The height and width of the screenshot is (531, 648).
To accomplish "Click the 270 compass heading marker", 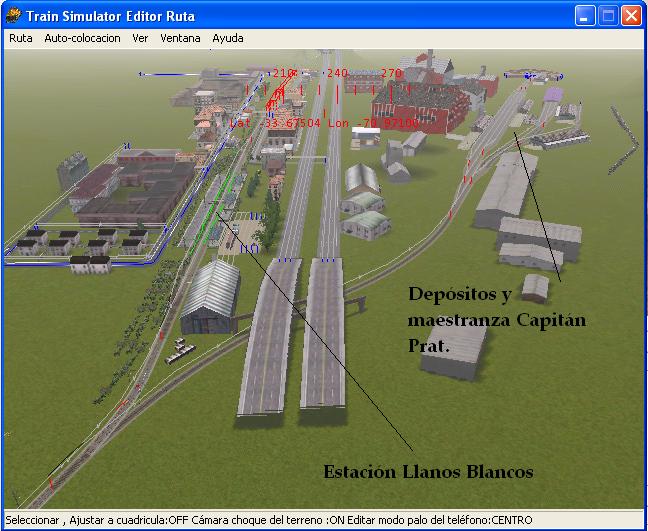I will (x=390, y=73).
